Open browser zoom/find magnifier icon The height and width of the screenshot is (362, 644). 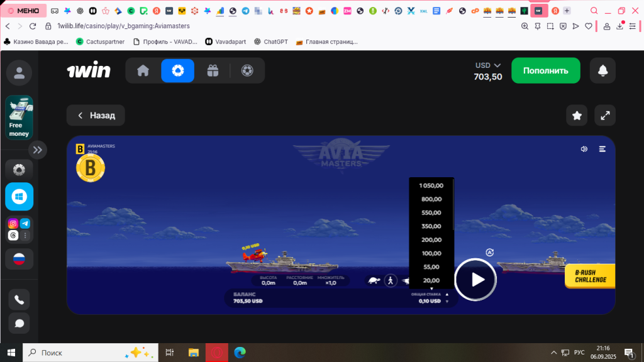(525, 26)
